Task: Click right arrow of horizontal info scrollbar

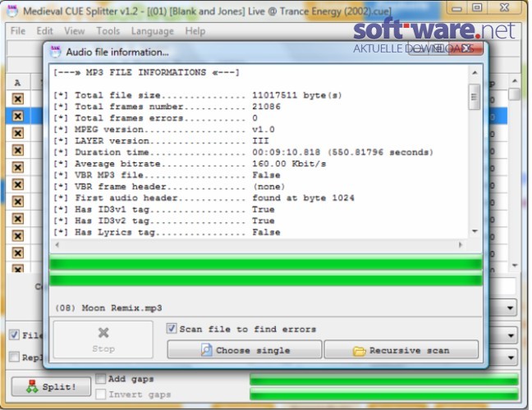Action: tap(461, 244)
